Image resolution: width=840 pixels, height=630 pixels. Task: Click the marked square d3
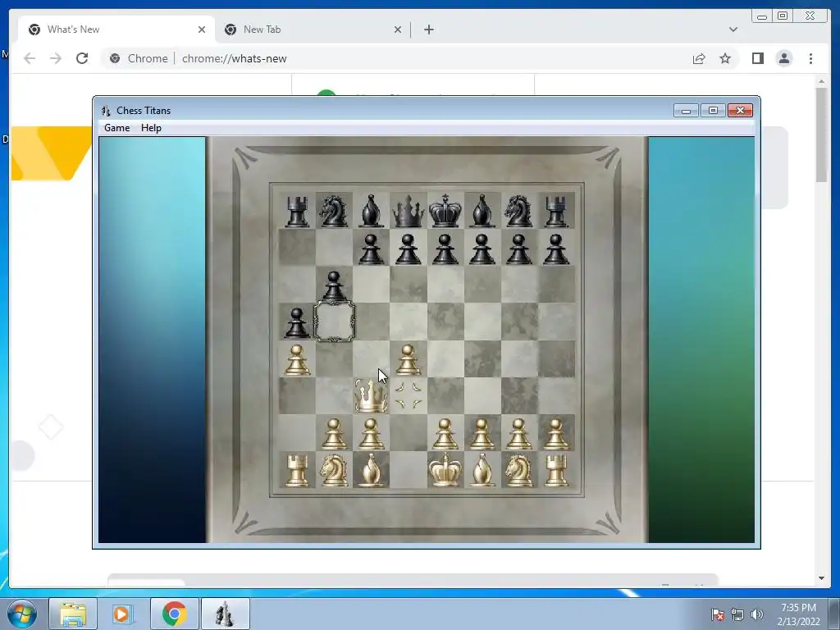[409, 396]
